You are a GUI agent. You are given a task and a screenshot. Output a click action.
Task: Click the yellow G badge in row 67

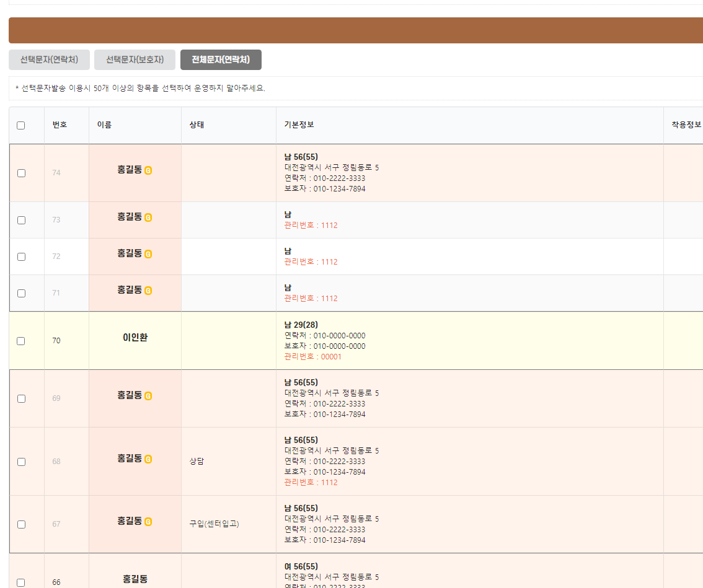point(148,522)
